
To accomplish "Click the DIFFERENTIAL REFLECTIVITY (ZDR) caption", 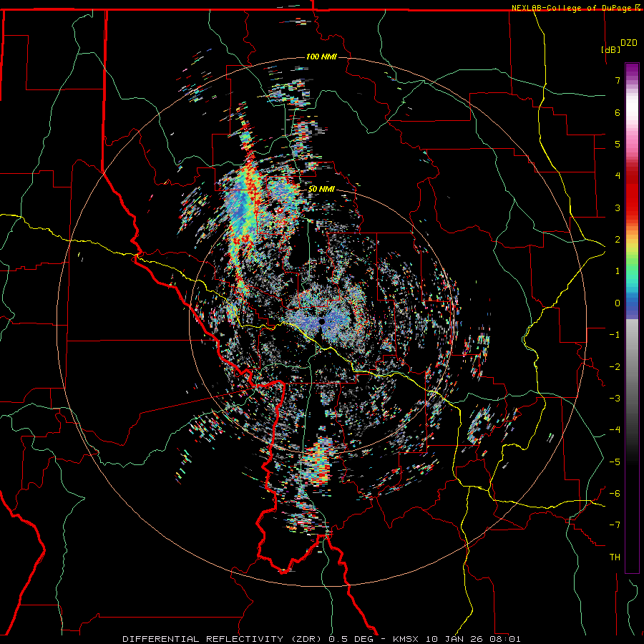I will (223, 639).
